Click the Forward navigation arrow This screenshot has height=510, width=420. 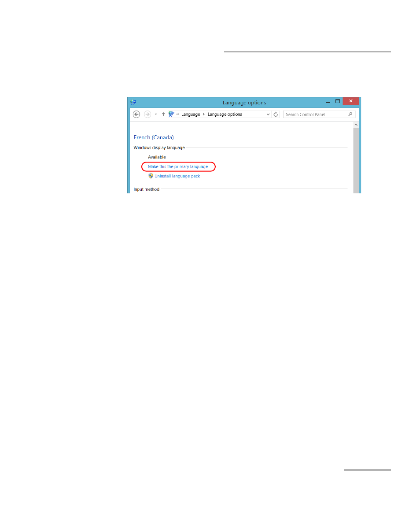(147, 115)
